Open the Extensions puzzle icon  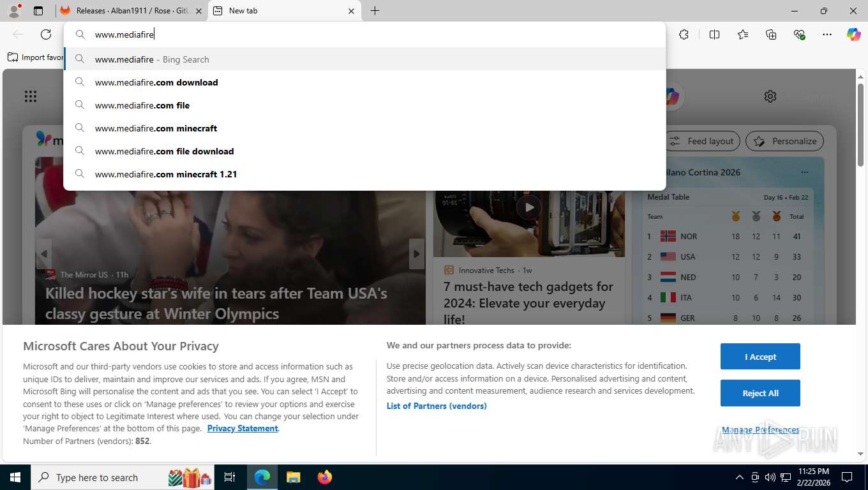[x=684, y=34]
